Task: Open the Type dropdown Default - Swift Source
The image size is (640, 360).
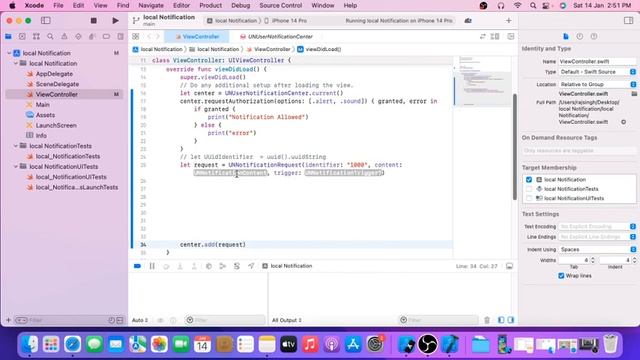Action: [x=597, y=72]
